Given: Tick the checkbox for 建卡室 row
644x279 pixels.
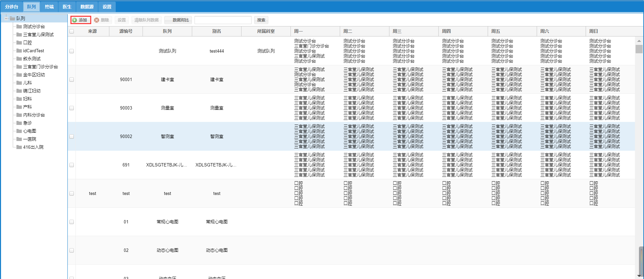Looking at the screenshot, I should pos(71,80).
